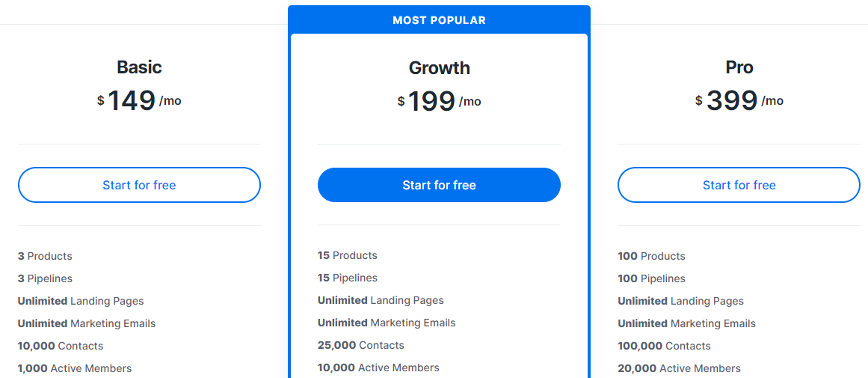Image resolution: width=868 pixels, height=378 pixels.
Task: Click Start for free under Growth plan
Action: 439,185
